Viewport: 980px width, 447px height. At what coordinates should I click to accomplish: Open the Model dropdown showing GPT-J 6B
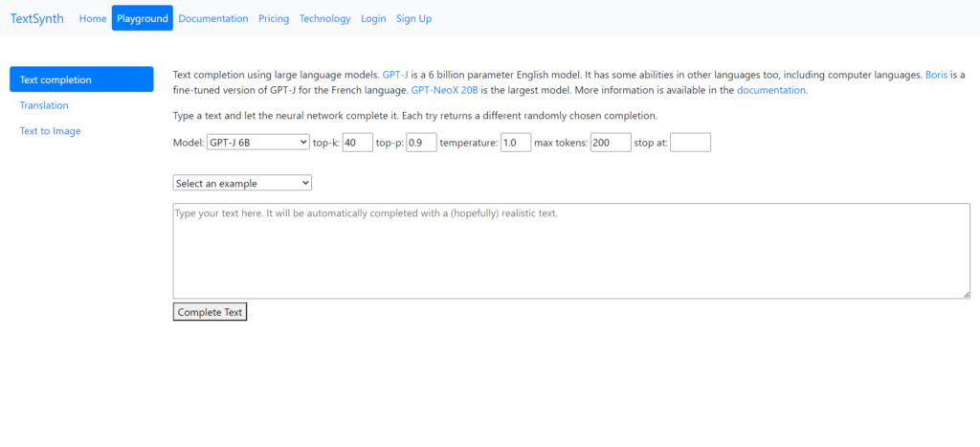257,143
